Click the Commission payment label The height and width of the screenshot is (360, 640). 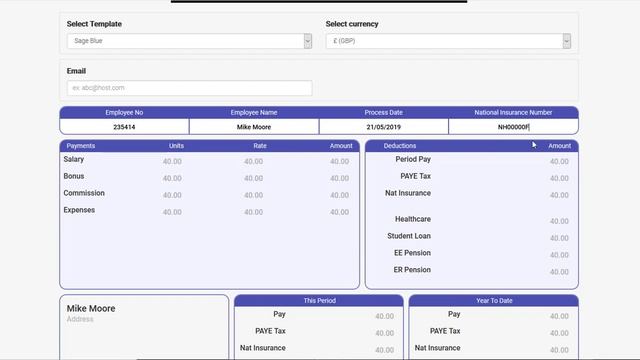pos(84,193)
